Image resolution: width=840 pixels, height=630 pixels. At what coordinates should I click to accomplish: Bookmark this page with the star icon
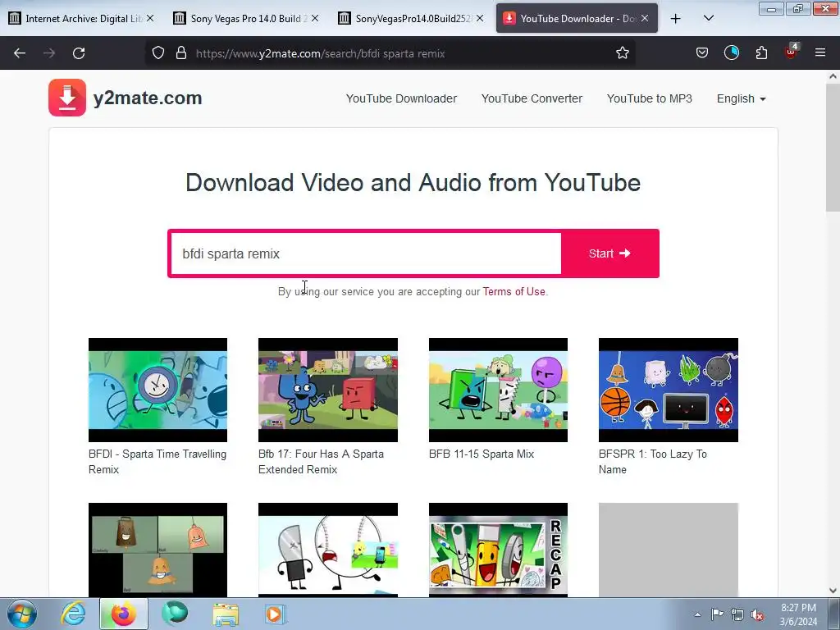tap(622, 52)
